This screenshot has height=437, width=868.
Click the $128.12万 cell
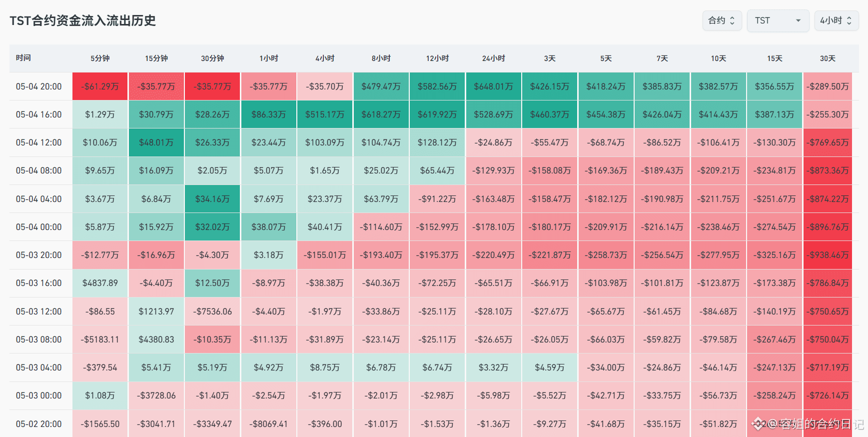[437, 142]
